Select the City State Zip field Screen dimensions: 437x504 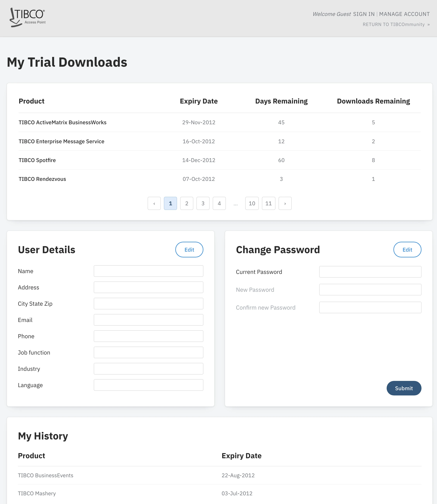[149, 304]
